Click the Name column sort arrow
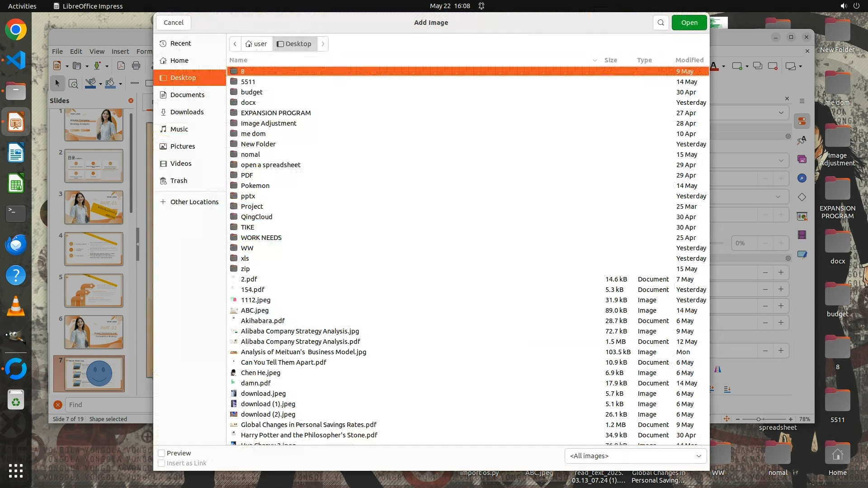This screenshot has height=488, width=868. coord(594,60)
